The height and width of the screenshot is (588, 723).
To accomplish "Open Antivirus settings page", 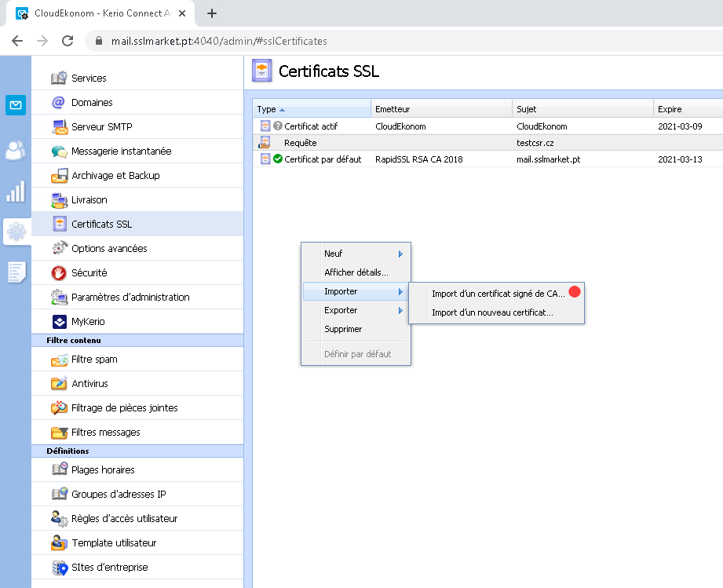I will [x=137, y=384].
